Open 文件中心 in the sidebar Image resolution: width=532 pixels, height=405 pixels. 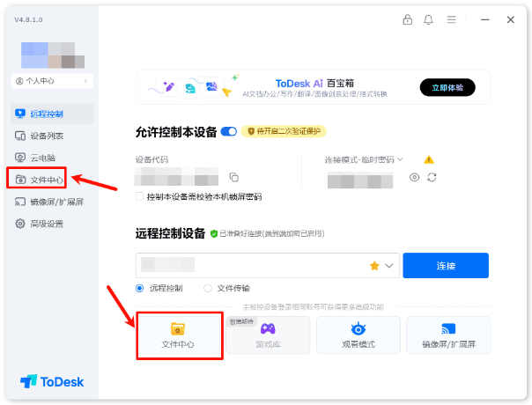point(37,178)
